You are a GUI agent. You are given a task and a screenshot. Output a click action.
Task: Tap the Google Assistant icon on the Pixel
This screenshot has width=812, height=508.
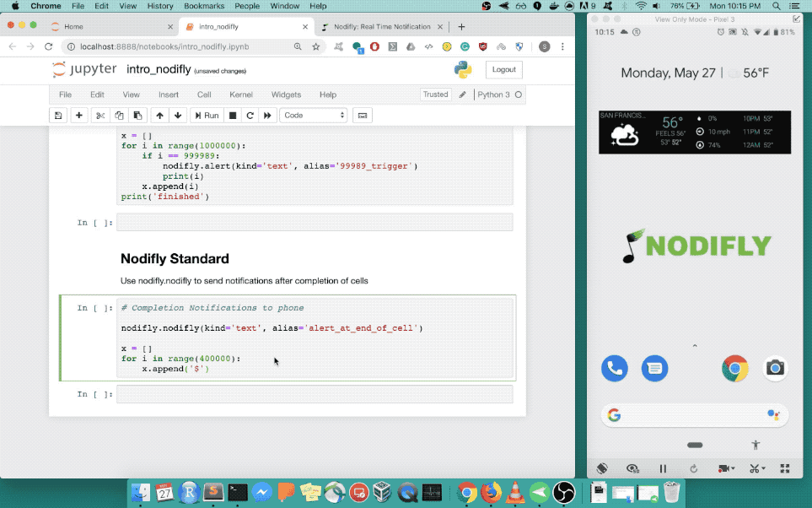773,415
